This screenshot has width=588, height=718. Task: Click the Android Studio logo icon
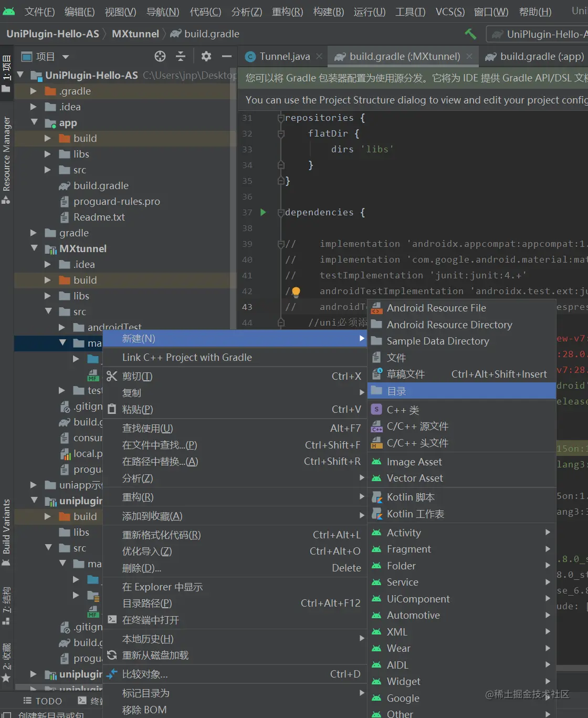click(9, 12)
